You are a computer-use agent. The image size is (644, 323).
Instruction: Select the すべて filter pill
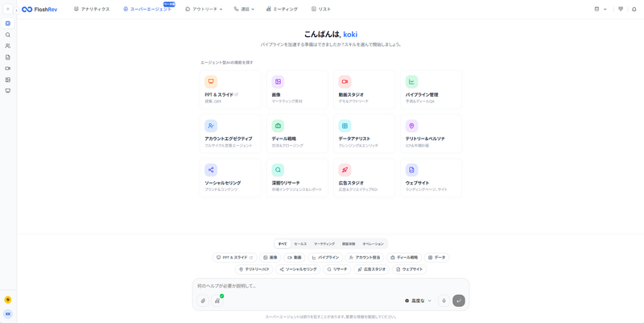click(283, 243)
